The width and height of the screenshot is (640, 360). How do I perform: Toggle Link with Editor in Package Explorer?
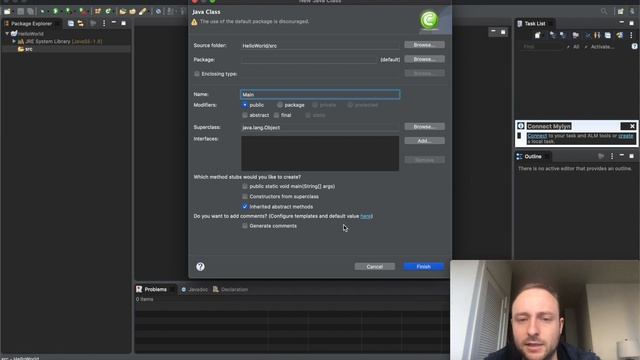[80, 23]
